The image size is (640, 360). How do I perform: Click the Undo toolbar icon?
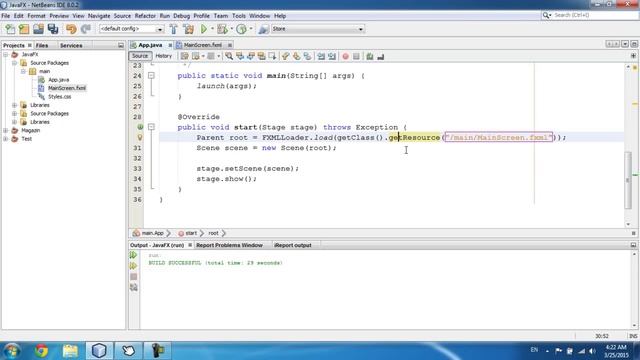click(71, 29)
